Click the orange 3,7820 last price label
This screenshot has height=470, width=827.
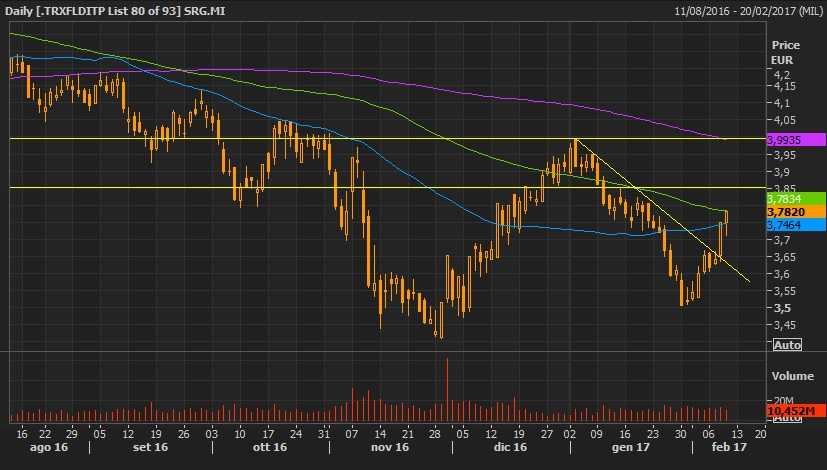tap(783, 212)
